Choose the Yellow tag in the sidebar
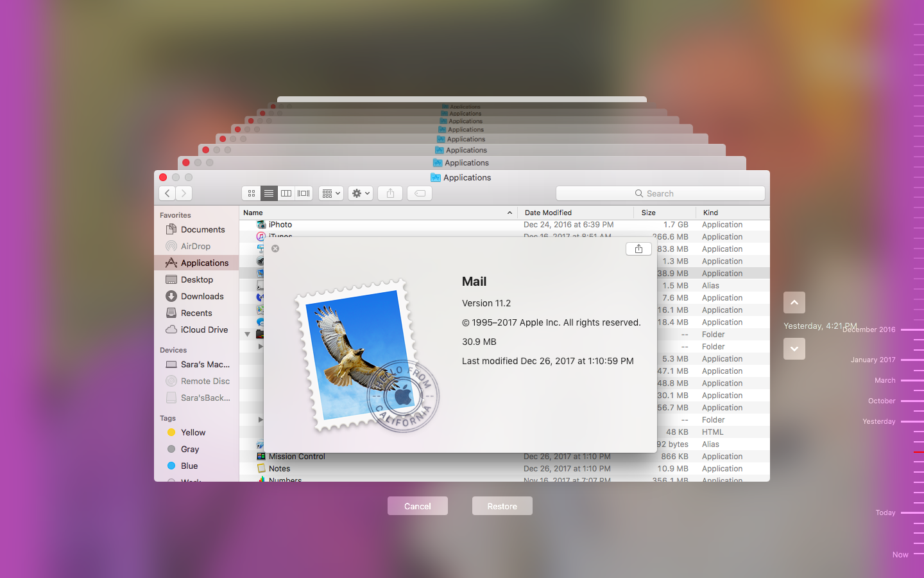The image size is (924, 578). tap(196, 432)
